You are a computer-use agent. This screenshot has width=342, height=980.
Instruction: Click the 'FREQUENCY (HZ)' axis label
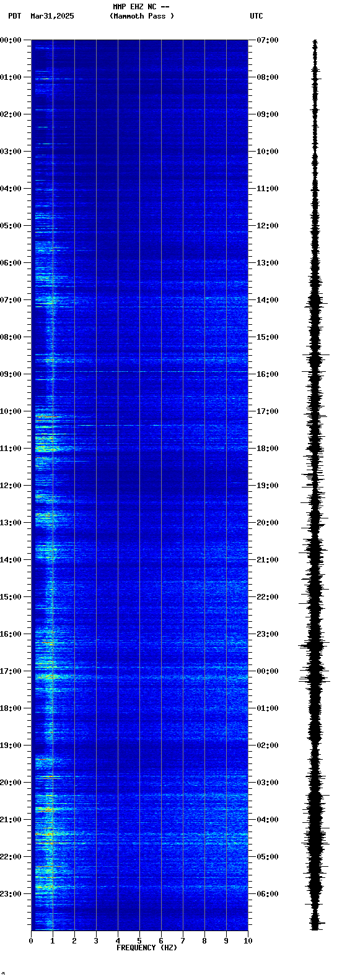(x=147, y=948)
